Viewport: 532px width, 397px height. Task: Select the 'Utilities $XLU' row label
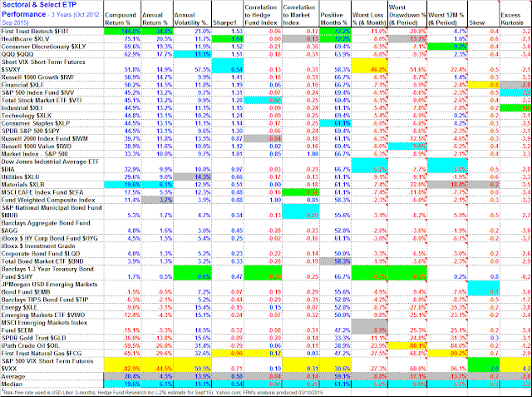coord(20,177)
